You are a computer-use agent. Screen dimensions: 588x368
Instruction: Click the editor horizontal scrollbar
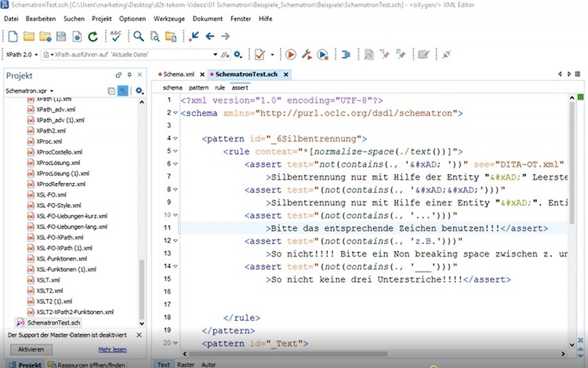[288, 354]
